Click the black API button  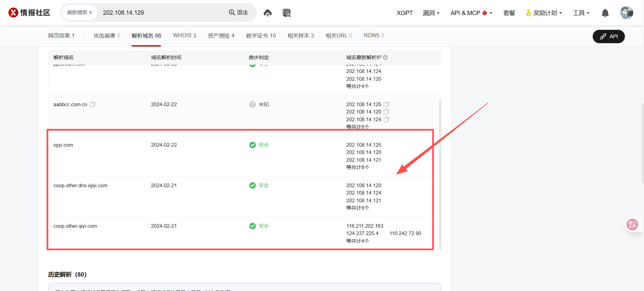(x=608, y=37)
